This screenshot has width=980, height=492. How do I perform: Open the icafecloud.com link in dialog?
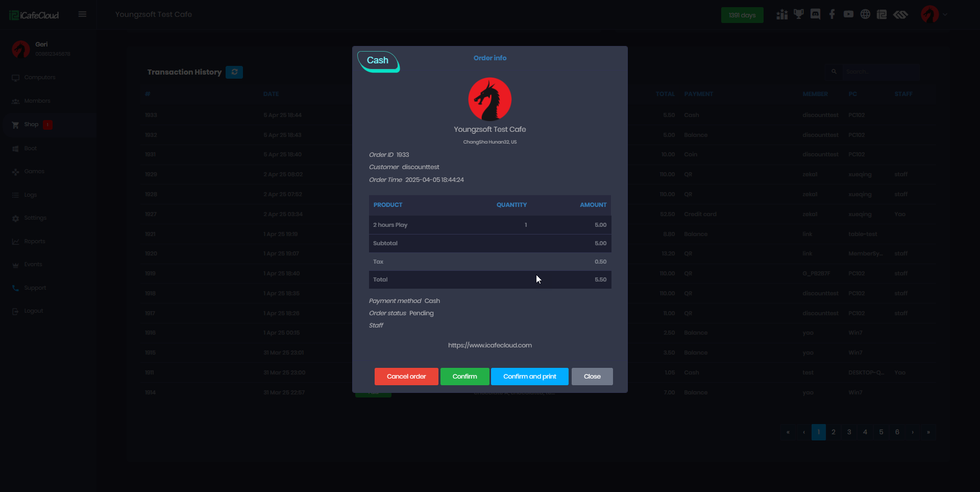click(490, 345)
